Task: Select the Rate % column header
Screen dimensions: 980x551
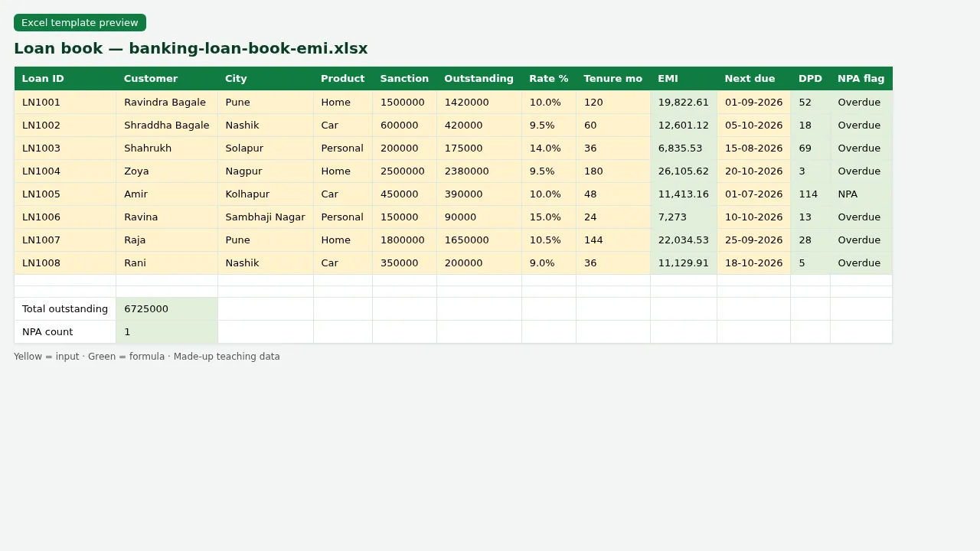Action: [x=549, y=79]
